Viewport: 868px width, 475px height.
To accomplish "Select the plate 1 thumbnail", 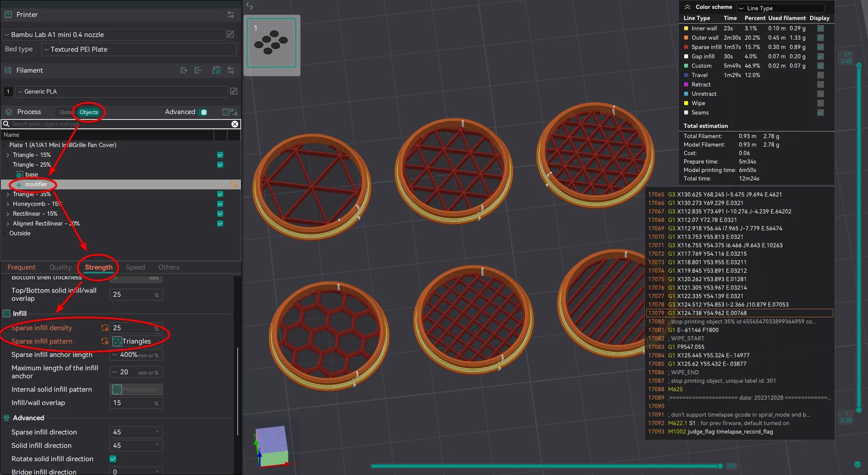I will (272, 43).
